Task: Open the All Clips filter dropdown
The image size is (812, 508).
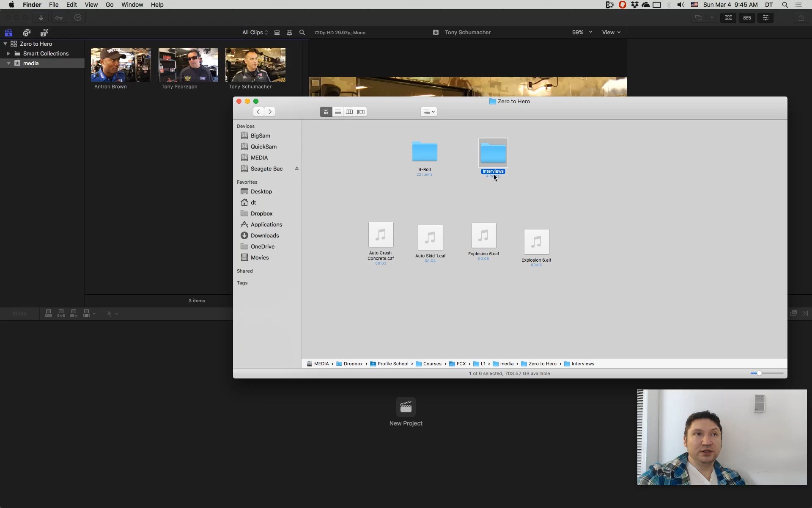Action: tap(255, 33)
